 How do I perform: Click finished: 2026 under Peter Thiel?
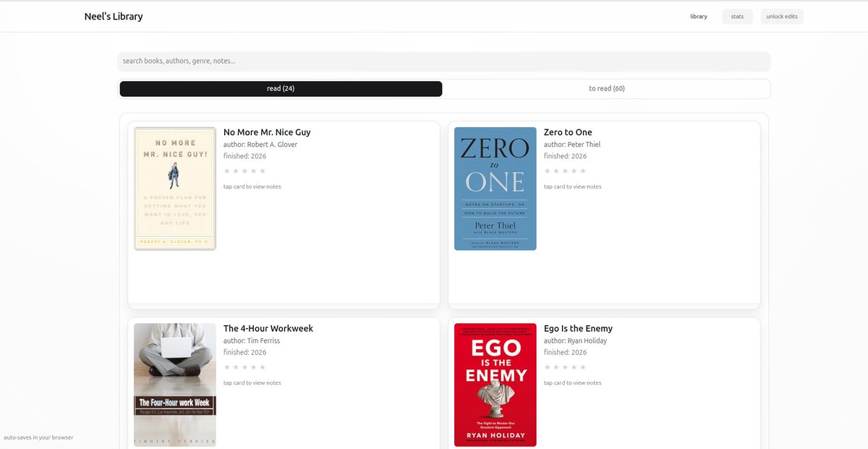tap(565, 156)
